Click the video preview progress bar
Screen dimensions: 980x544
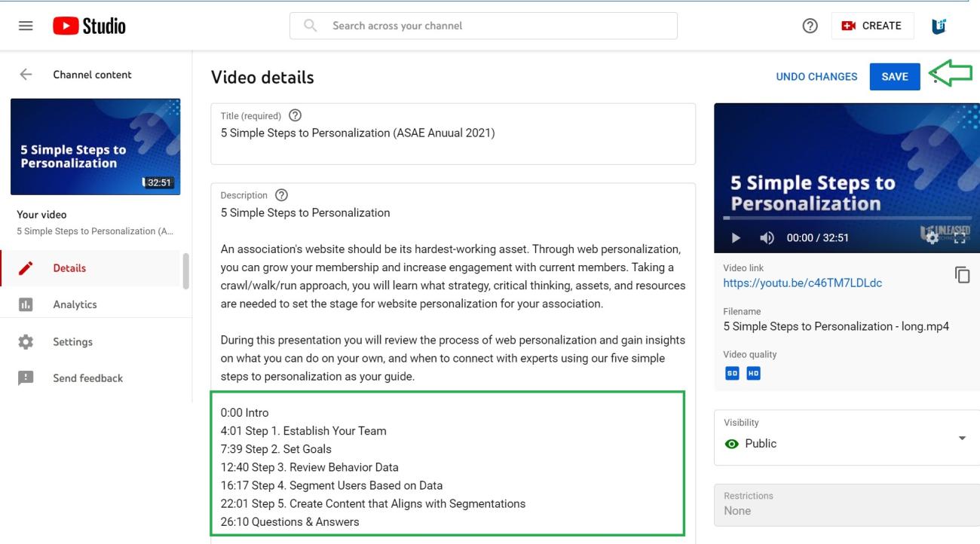pyautogui.click(x=847, y=219)
